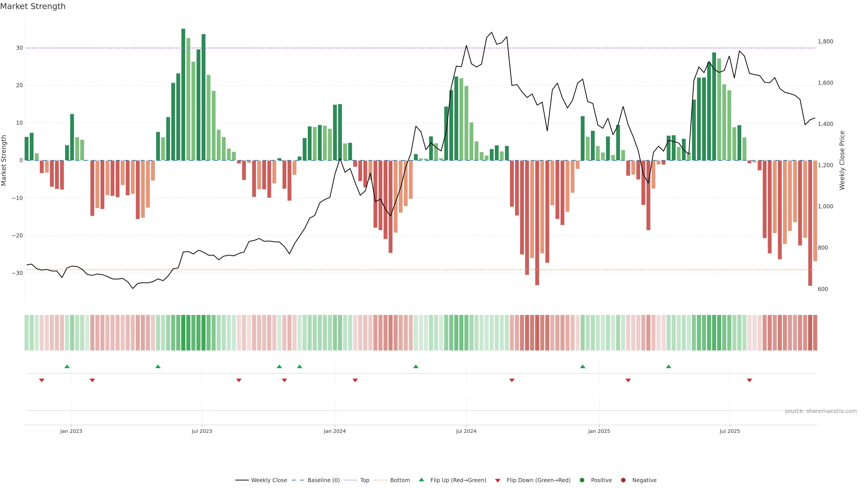Viewport: 868px width, 488px height.
Task: Click the first red flip-down triangle marker
Action: click(42, 380)
